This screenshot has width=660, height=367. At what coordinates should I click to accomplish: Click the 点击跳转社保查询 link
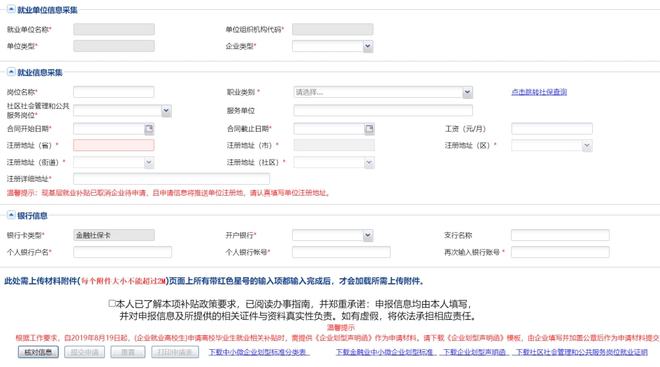539,92
